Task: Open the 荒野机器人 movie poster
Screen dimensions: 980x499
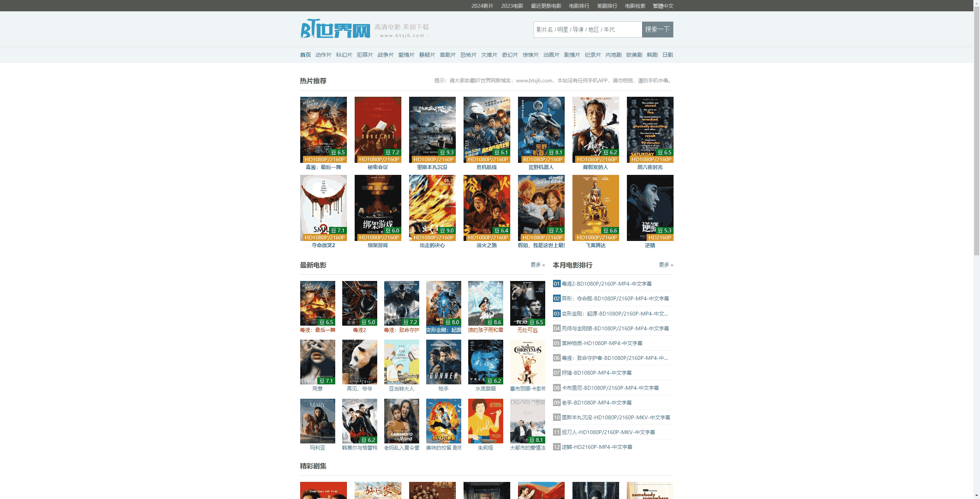Action: click(x=541, y=130)
